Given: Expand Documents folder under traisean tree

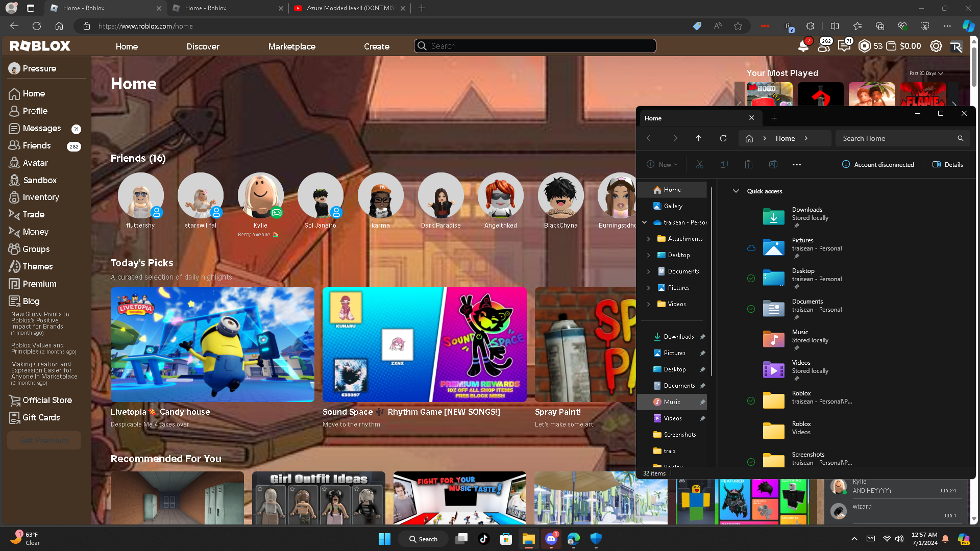Looking at the screenshot, I should [x=649, y=271].
